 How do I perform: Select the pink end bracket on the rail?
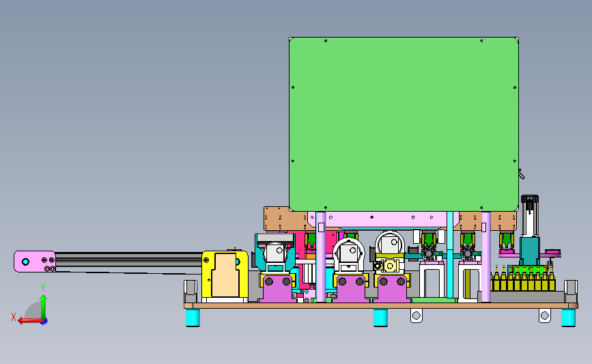click(x=35, y=262)
